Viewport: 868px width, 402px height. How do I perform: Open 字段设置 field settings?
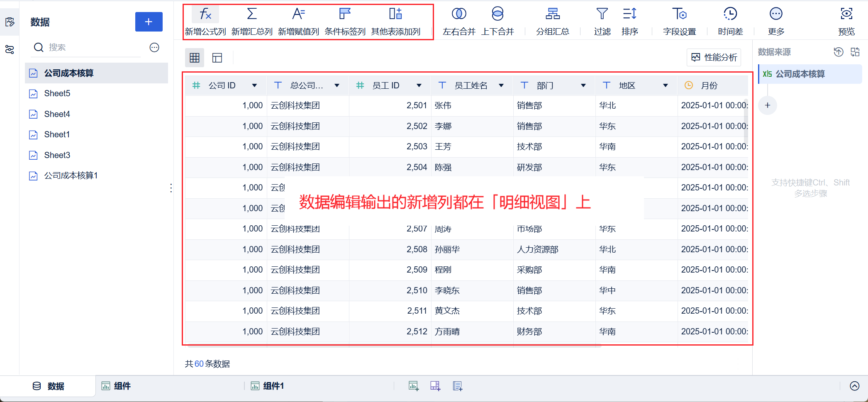(679, 22)
